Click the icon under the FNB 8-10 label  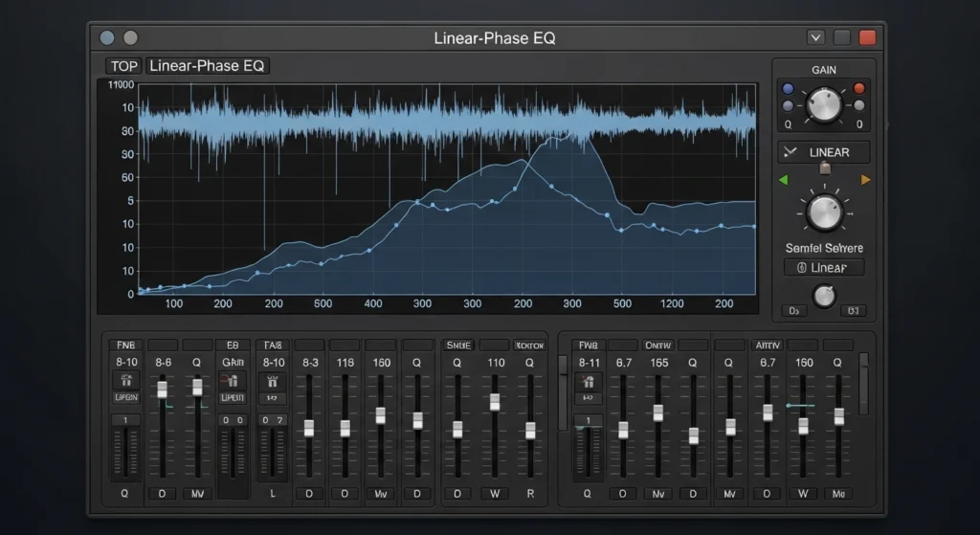126,380
